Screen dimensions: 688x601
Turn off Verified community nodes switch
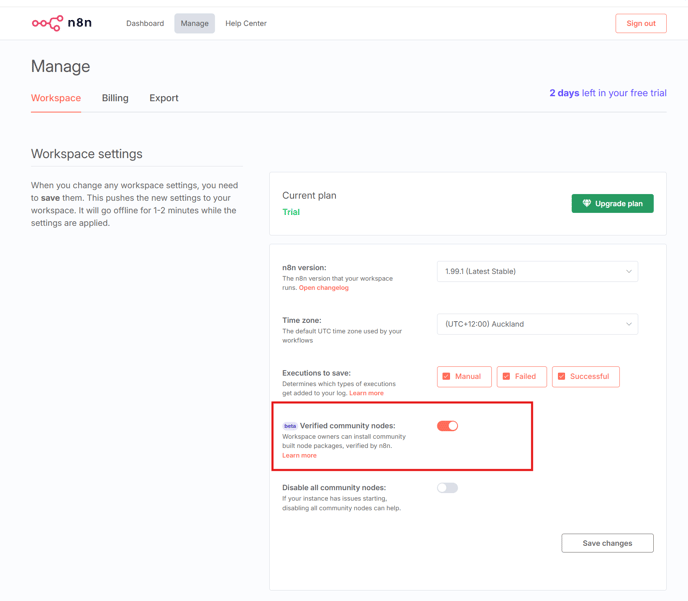[x=447, y=426]
